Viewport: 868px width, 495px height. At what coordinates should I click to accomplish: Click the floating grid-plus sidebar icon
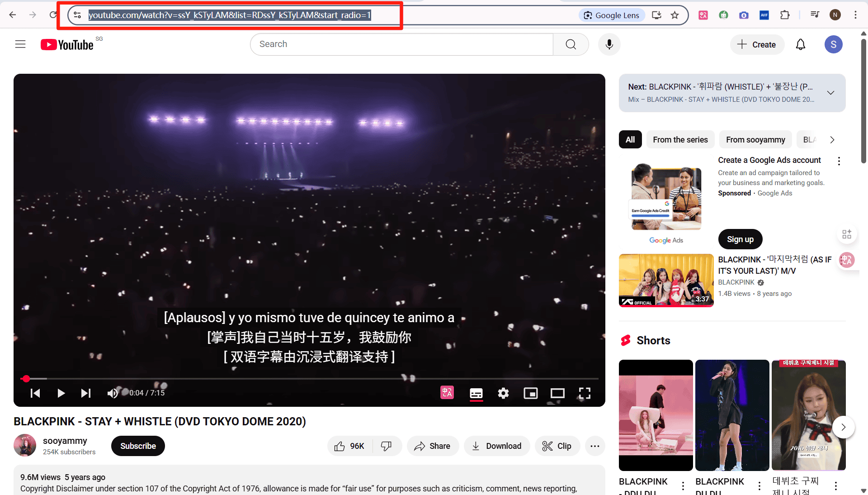[847, 234]
